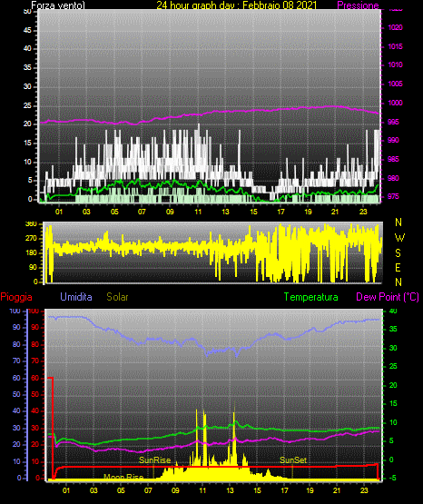Click the 1000 pressure axis value
The width and height of the screenshot is (423, 504).
coord(395,103)
